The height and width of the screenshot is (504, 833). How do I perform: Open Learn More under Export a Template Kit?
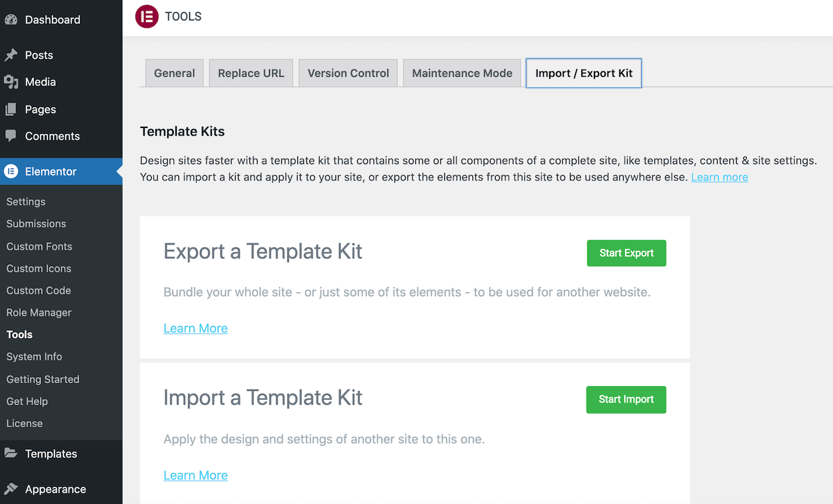(x=195, y=328)
